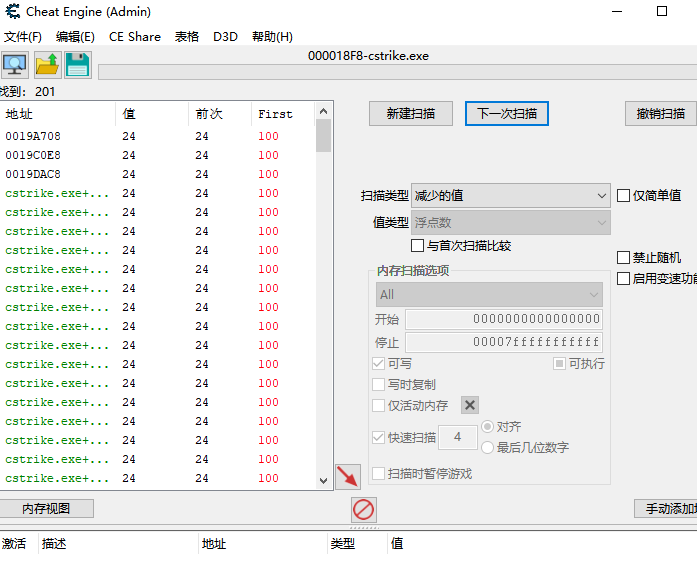Open 扫描类型 dropdown showing 减少的值

coord(511,196)
